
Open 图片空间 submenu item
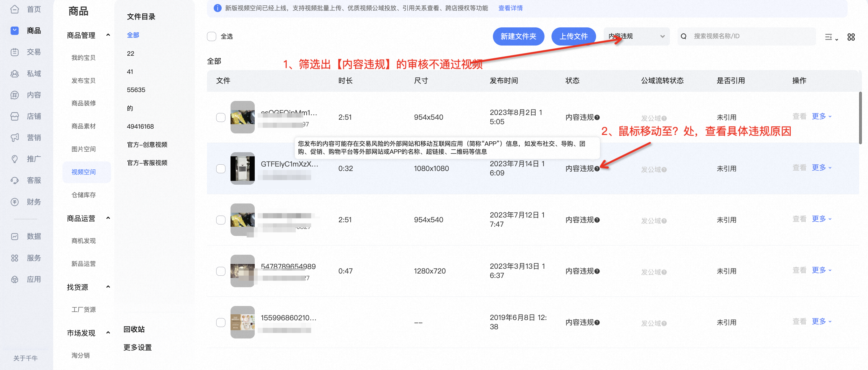pos(83,149)
